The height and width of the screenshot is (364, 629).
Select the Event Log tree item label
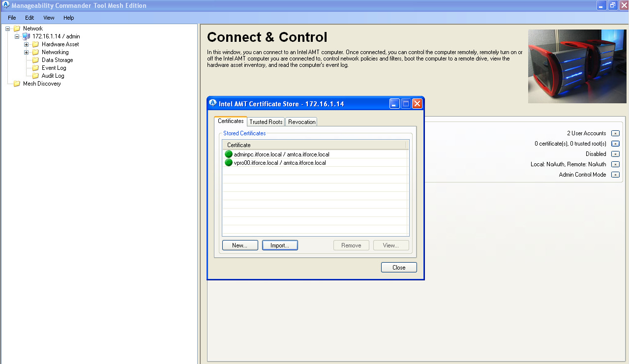[54, 68]
